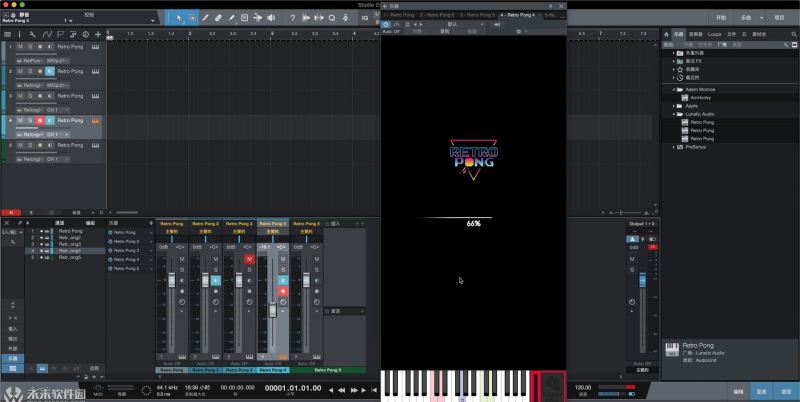This screenshot has width=800, height=402.
Task: Click the 00001.01.01.00 position display
Action: tap(293, 388)
